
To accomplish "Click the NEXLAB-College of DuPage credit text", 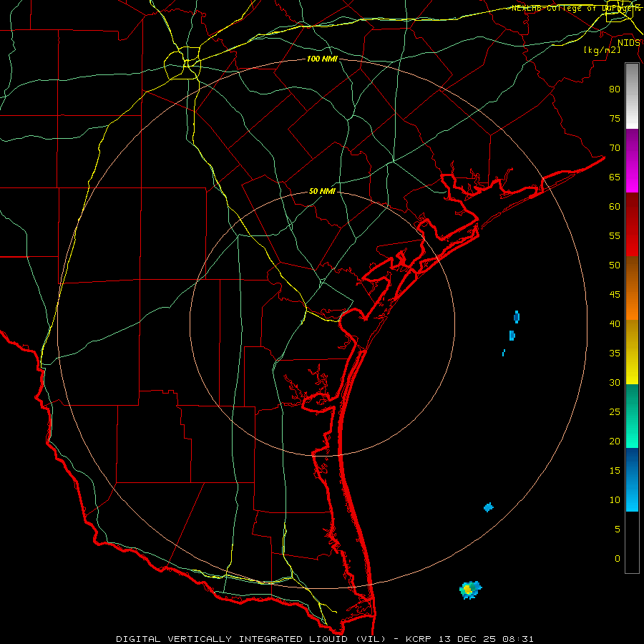I will (x=576, y=8).
